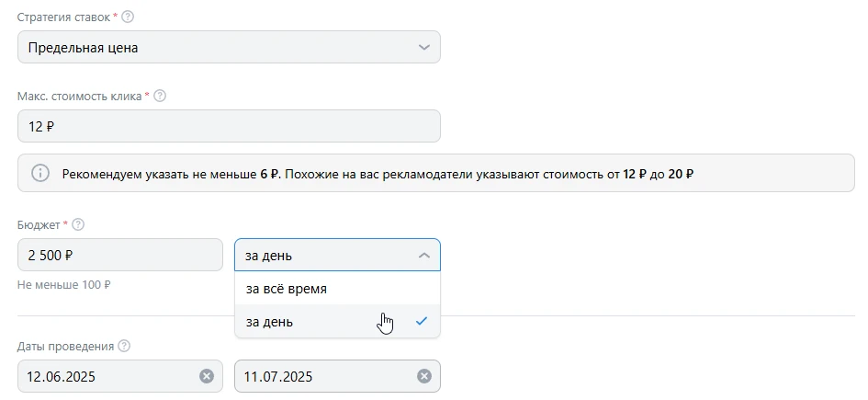868x400 pixels.
Task: Click help icon next to Макс. стоимость клика
Action: (x=160, y=96)
